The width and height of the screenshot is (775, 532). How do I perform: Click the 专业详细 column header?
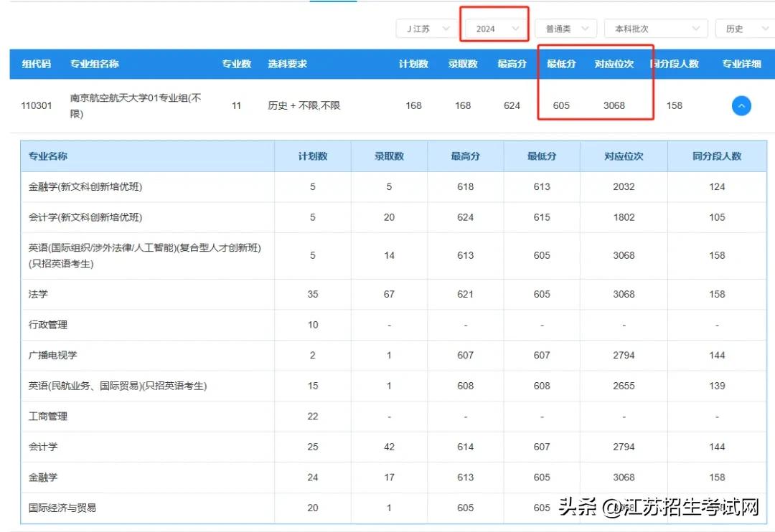pyautogui.click(x=741, y=64)
